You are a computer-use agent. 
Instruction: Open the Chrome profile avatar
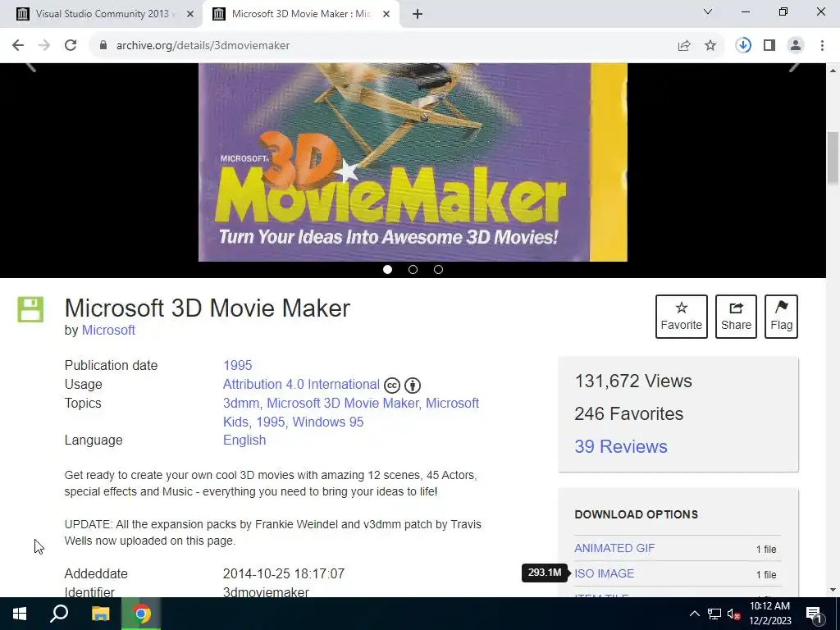click(x=796, y=46)
